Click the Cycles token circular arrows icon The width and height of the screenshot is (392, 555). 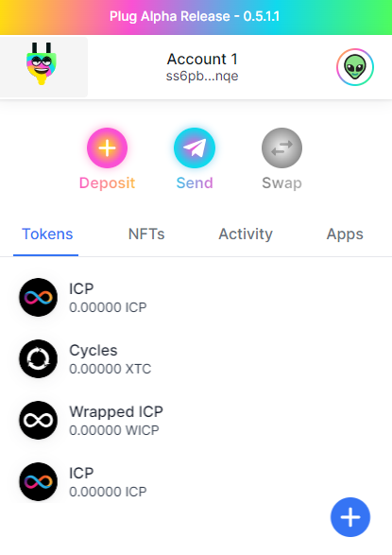point(38,358)
